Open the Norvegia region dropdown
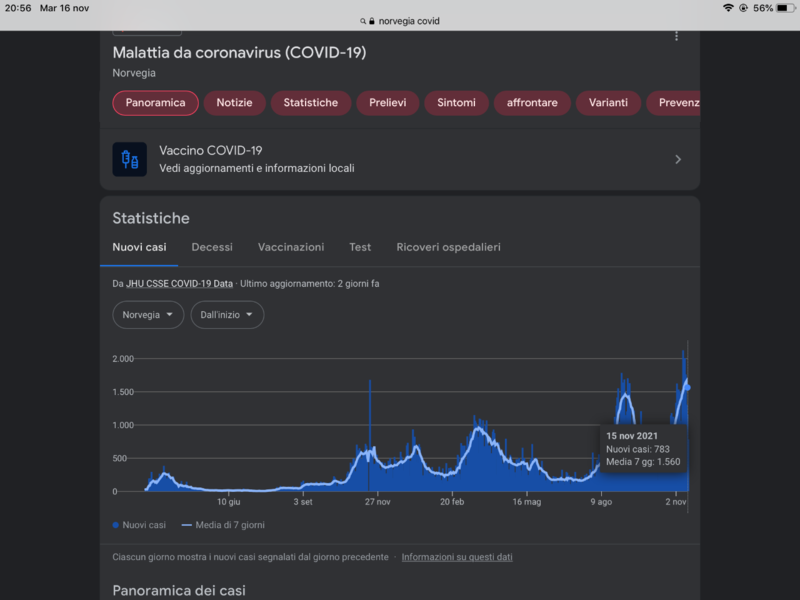This screenshot has height=600, width=800. point(147,314)
